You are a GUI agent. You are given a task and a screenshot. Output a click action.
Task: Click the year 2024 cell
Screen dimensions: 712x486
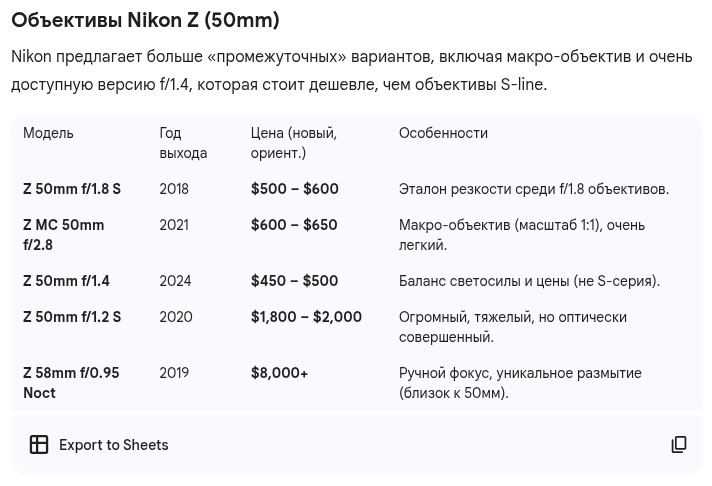[175, 281]
